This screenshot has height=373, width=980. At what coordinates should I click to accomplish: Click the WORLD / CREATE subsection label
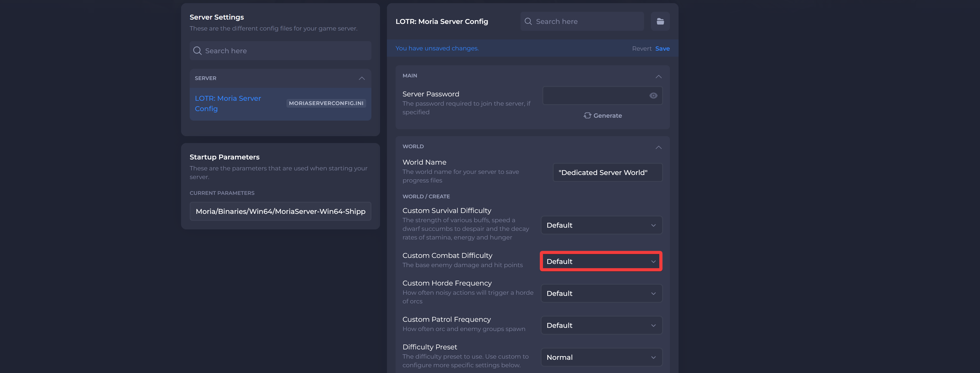[x=426, y=196]
